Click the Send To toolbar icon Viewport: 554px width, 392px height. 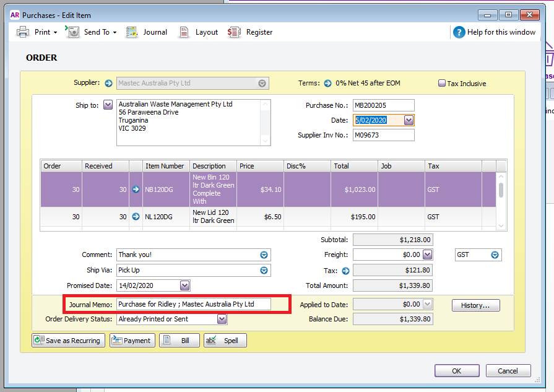click(x=74, y=32)
